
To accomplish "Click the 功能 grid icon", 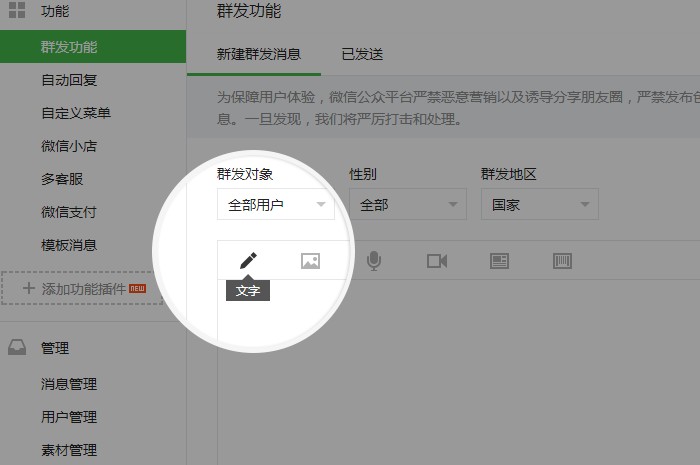I will point(17,10).
